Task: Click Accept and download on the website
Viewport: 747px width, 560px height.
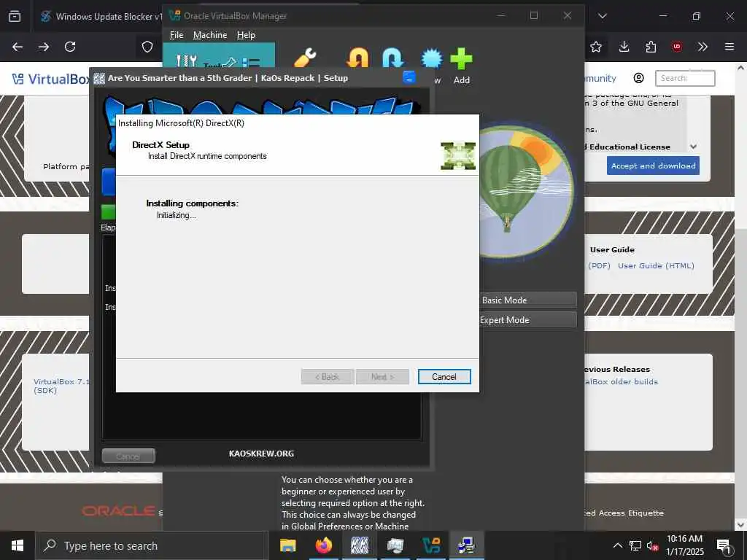Action: 653,166
